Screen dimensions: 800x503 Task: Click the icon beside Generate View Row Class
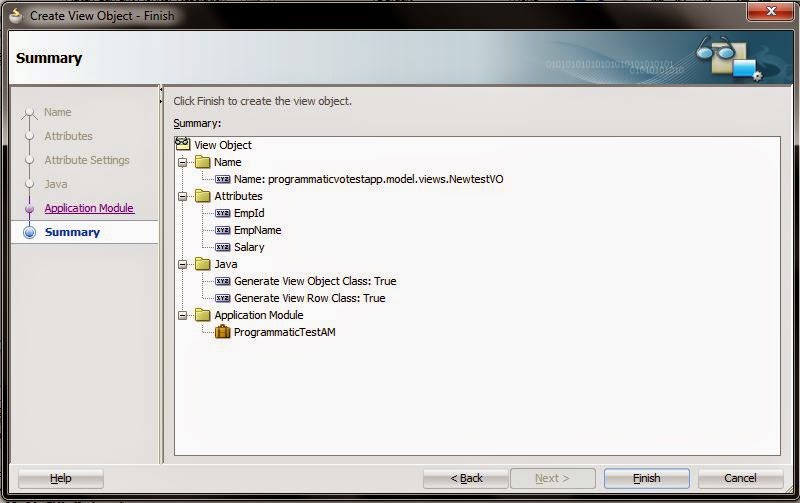pos(222,298)
